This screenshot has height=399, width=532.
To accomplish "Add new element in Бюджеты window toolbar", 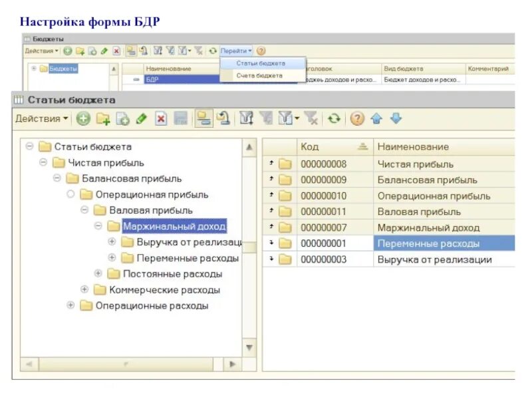I will [x=68, y=51].
